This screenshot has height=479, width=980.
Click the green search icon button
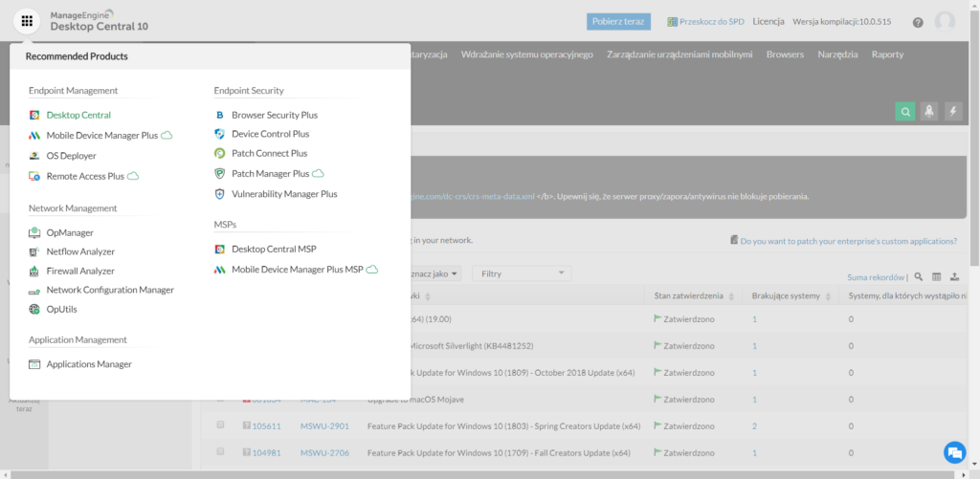click(904, 111)
